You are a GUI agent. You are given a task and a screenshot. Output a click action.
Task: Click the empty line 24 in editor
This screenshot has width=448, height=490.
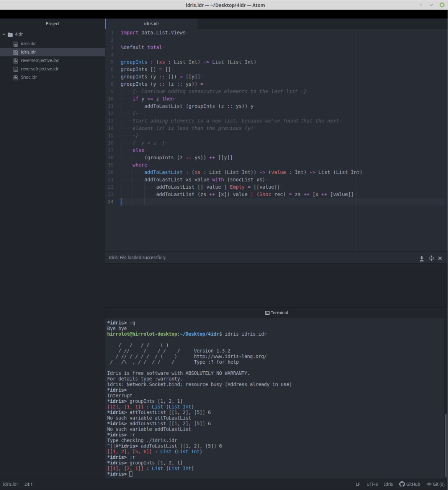tap(283, 202)
